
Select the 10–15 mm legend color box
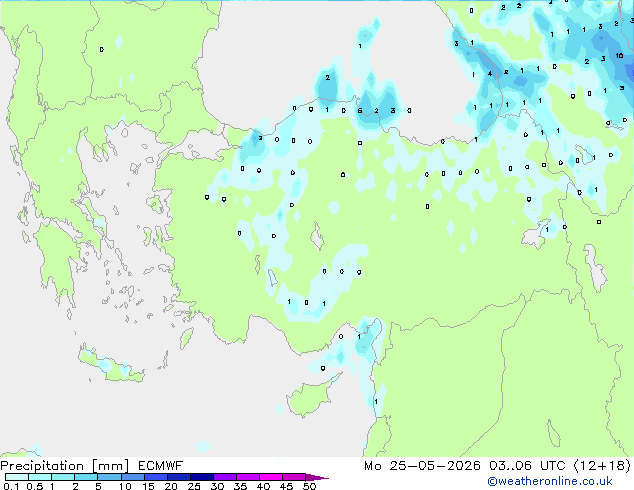point(132,477)
